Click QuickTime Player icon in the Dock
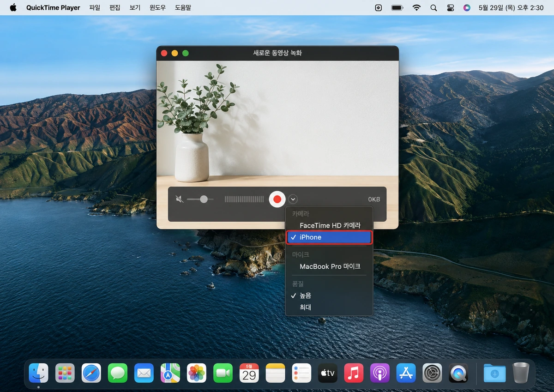 459,373
